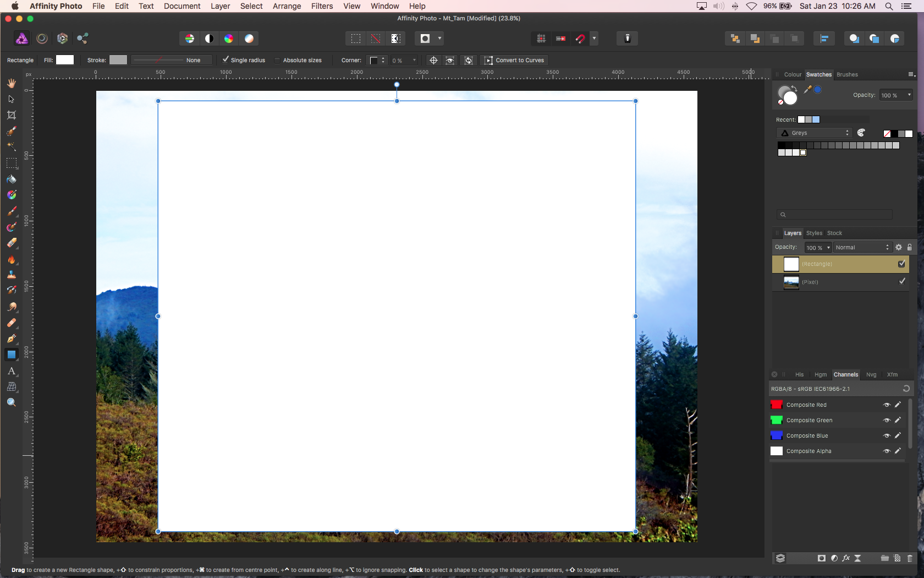
Task: Select the Erase Brush tool
Action: click(x=11, y=243)
